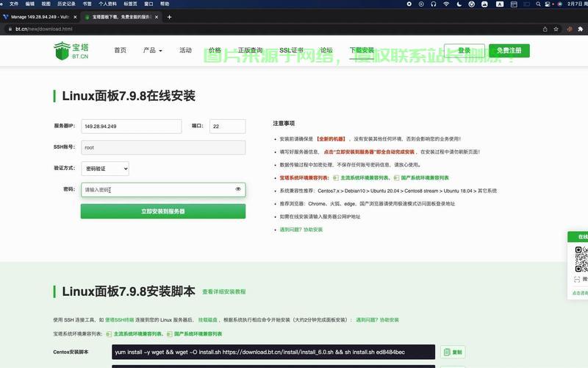Open a new browser tab with plus icon

coord(170,16)
